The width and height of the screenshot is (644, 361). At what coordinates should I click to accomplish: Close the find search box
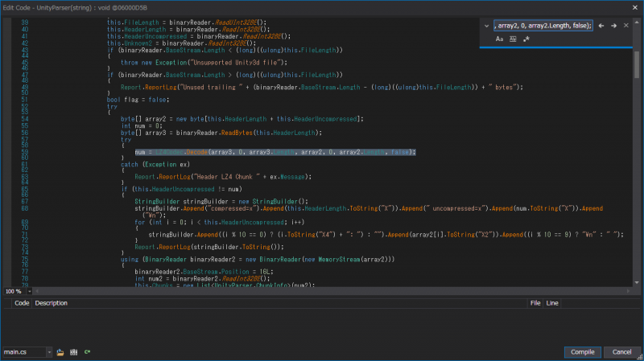pyautogui.click(x=626, y=26)
